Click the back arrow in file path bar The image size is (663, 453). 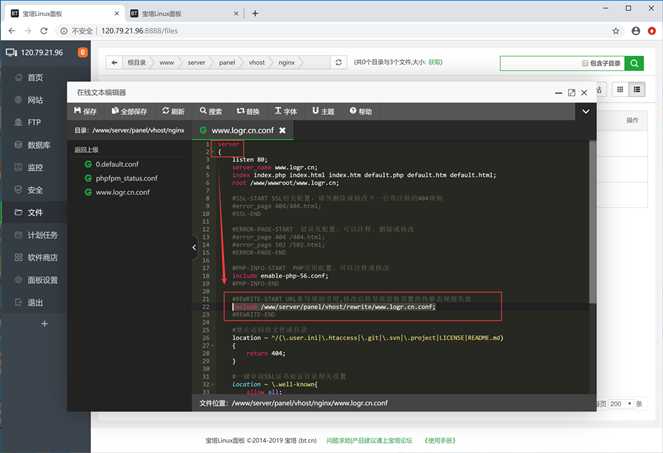coord(114,62)
